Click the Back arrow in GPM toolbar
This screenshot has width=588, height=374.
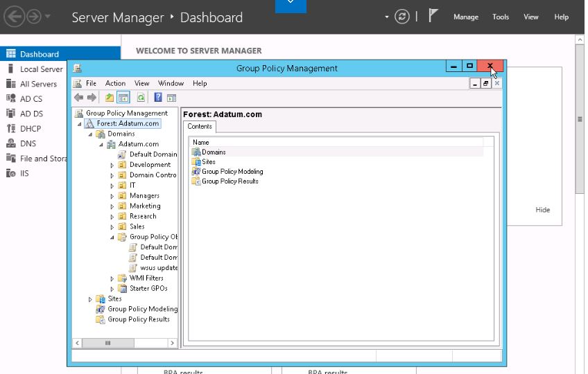point(79,98)
